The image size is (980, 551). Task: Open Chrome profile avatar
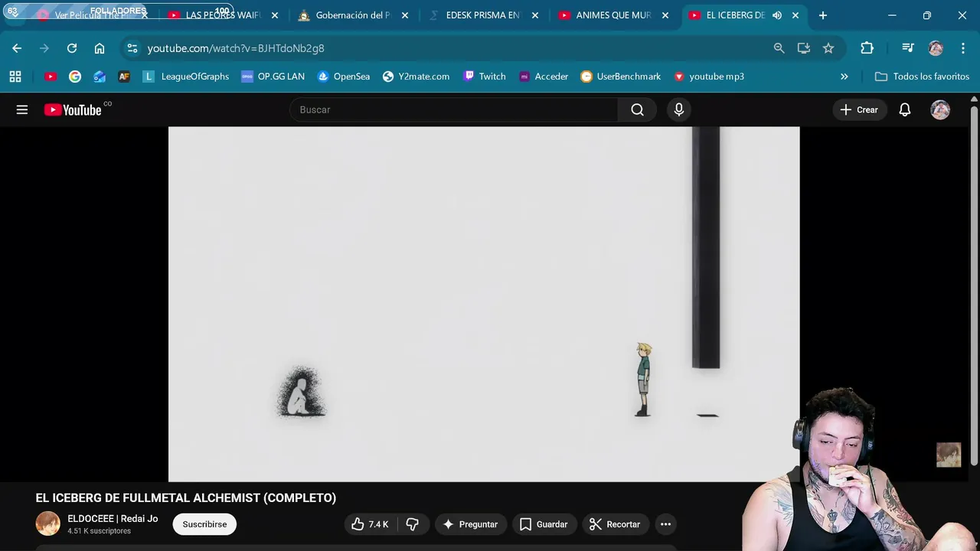click(936, 48)
